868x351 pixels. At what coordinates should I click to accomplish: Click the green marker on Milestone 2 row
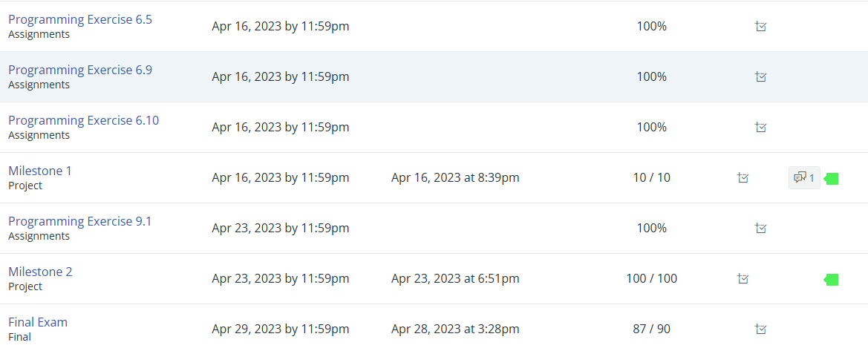tap(832, 280)
